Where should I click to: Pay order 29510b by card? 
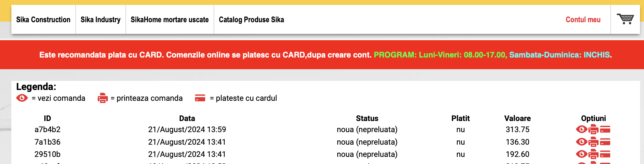coord(605,154)
